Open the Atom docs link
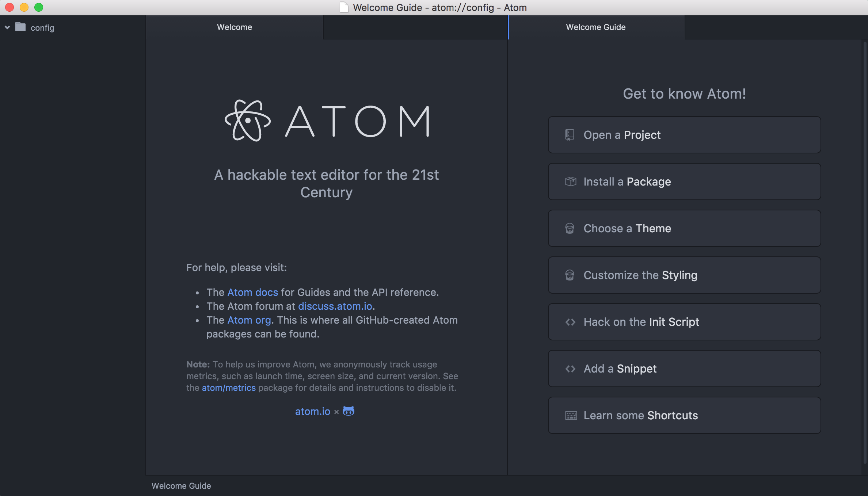 252,292
